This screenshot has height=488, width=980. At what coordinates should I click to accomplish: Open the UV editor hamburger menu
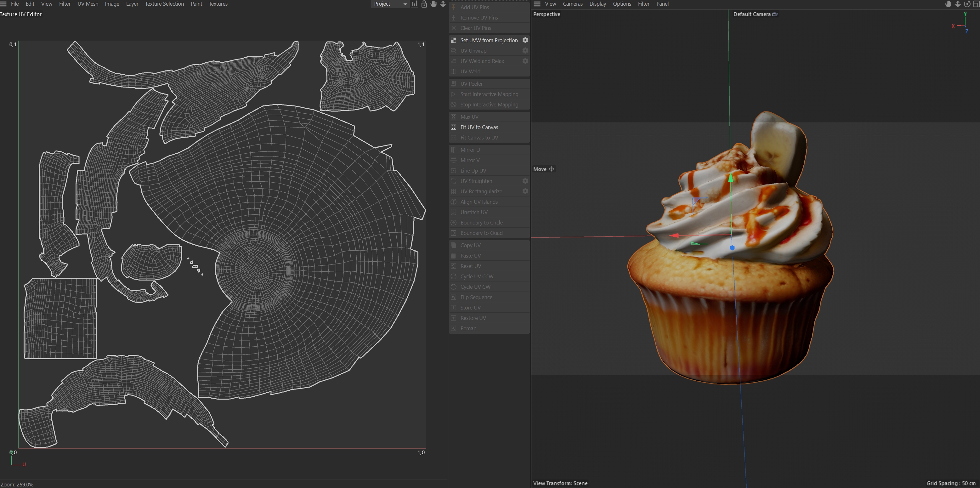point(3,4)
